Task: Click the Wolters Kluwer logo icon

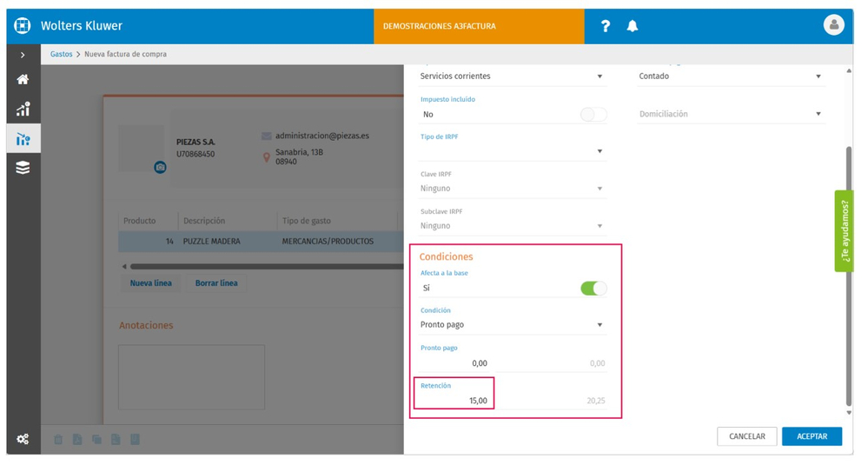Action: coord(23,26)
